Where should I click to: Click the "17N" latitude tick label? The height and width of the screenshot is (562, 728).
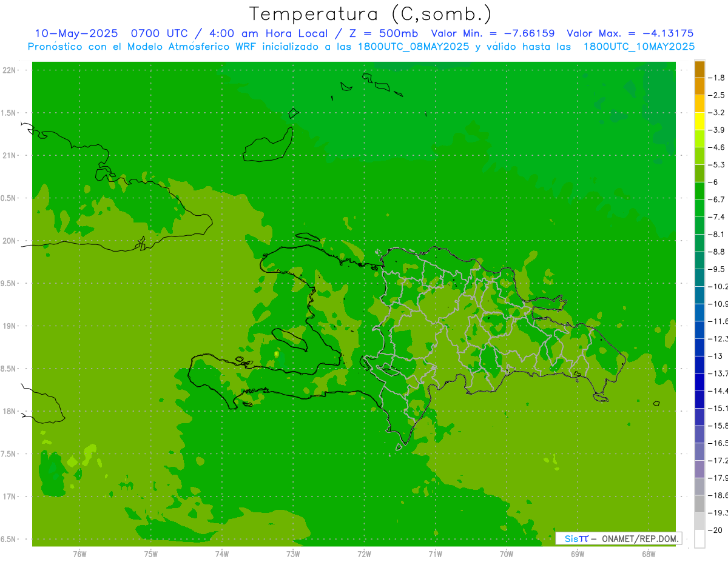tap(10, 497)
